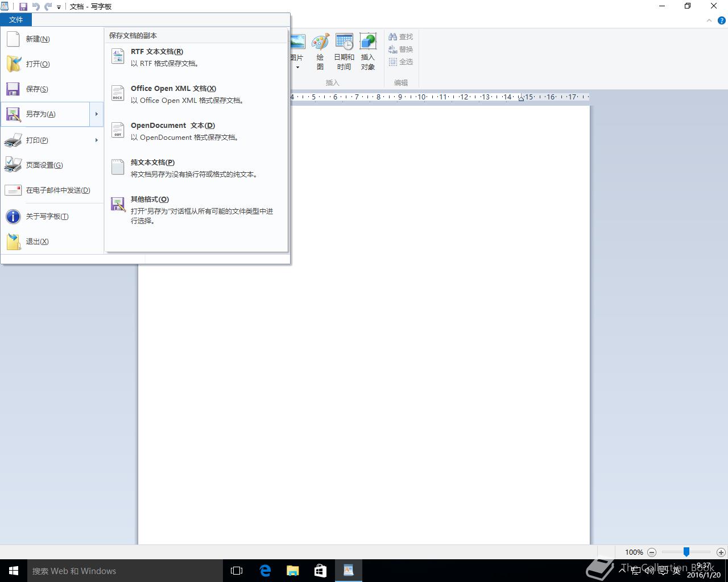
Task: Click the New document icon
Action: click(13, 39)
